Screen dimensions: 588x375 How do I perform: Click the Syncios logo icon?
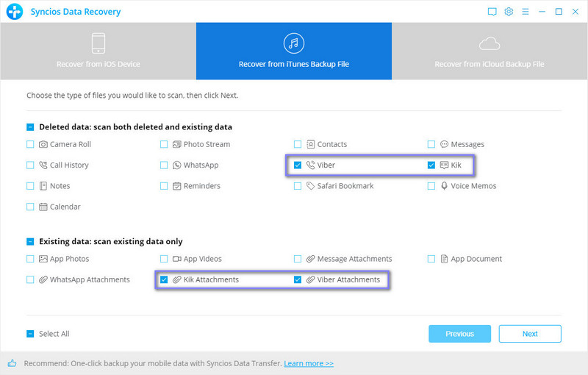[15, 12]
